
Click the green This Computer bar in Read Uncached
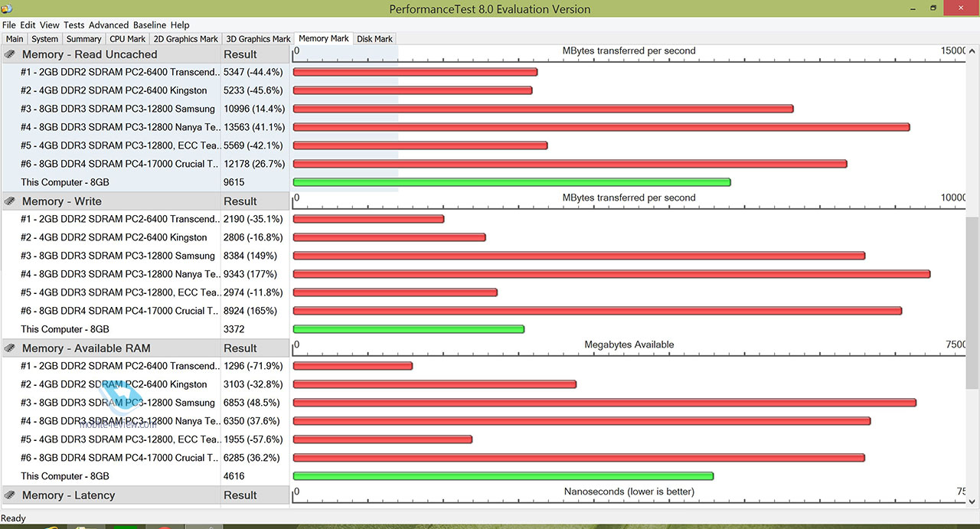(x=512, y=182)
